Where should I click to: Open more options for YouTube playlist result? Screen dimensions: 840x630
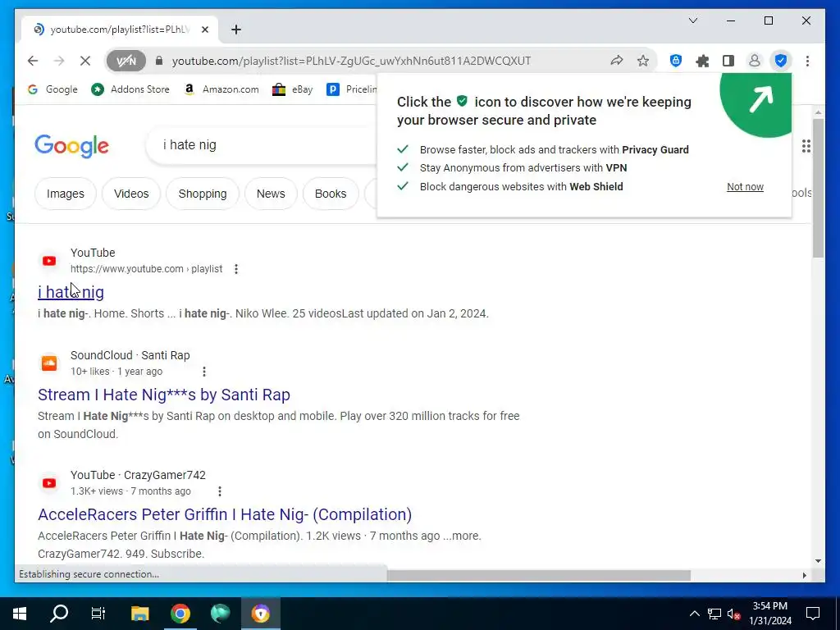(235, 269)
